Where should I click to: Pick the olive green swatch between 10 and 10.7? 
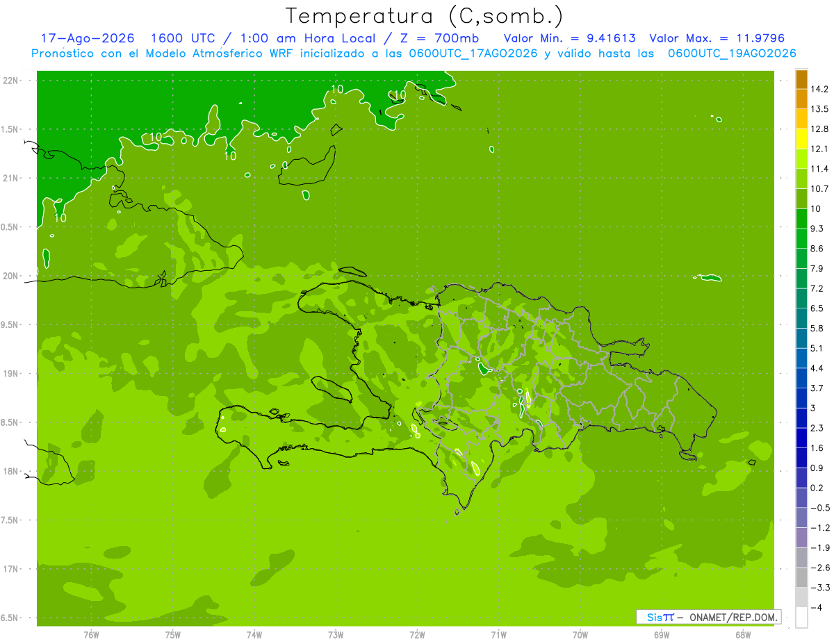(801, 199)
